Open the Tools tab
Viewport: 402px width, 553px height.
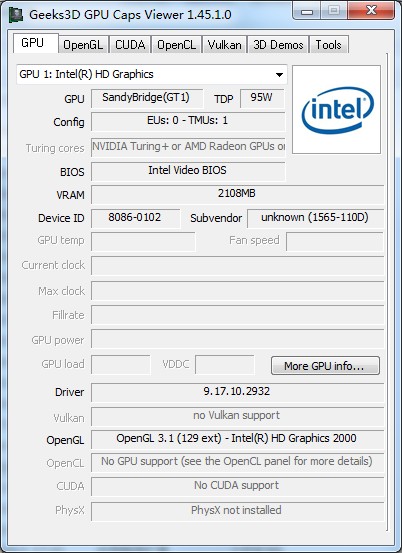(328, 45)
